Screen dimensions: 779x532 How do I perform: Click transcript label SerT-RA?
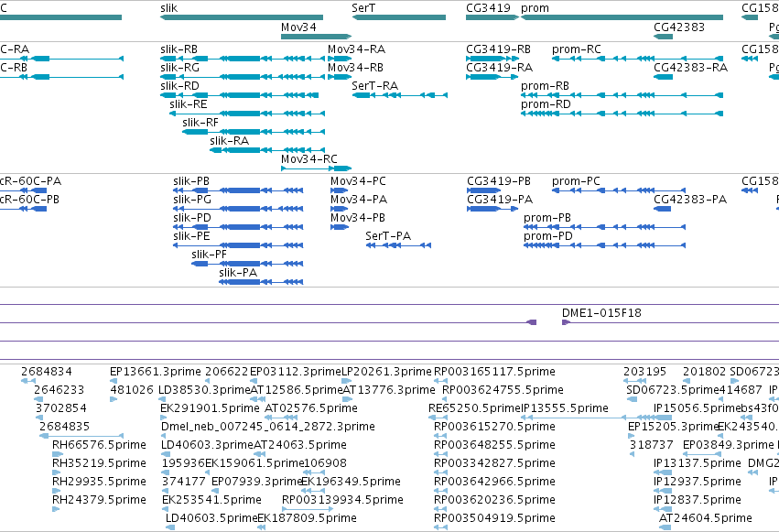tap(375, 85)
